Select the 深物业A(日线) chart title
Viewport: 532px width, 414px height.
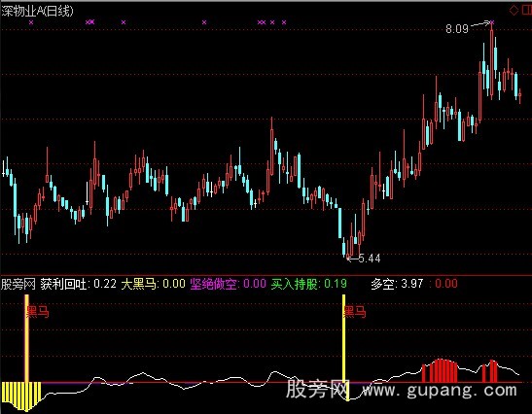tap(37, 12)
